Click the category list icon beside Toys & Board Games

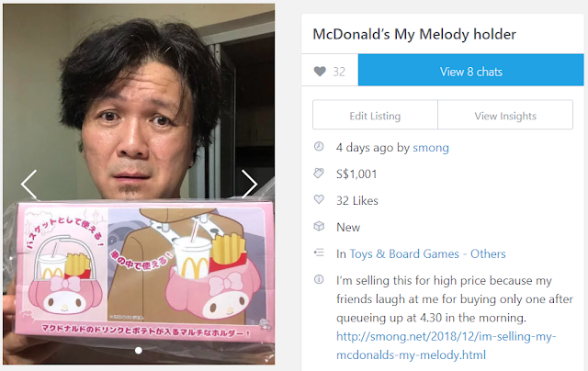click(319, 253)
